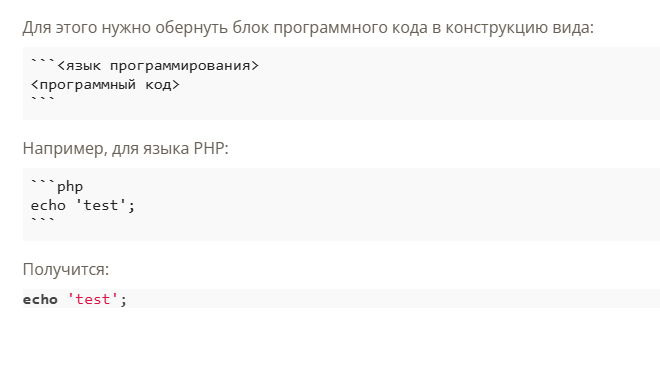Image resolution: width=660 pixels, height=368 pixels.
Task: Click the 'Например, для языка PHP:' paragraph
Action: pos(125,149)
